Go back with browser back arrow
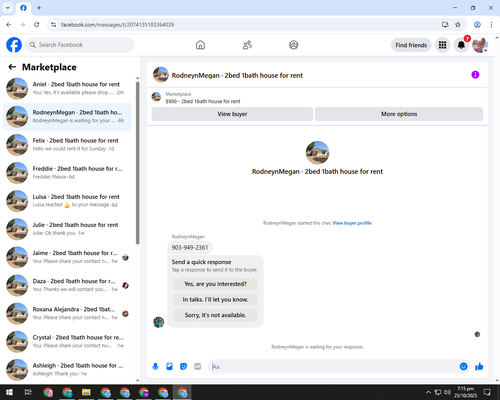The image size is (500, 400). (x=9, y=25)
